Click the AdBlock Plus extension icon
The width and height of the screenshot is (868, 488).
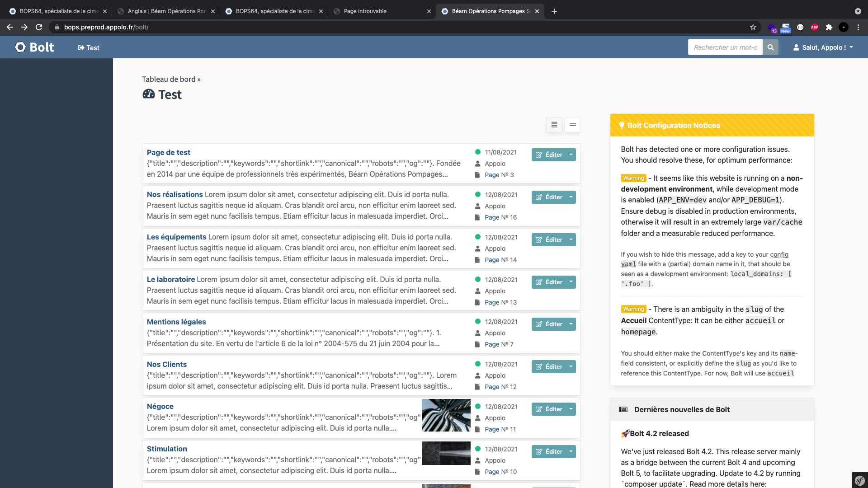(x=815, y=27)
